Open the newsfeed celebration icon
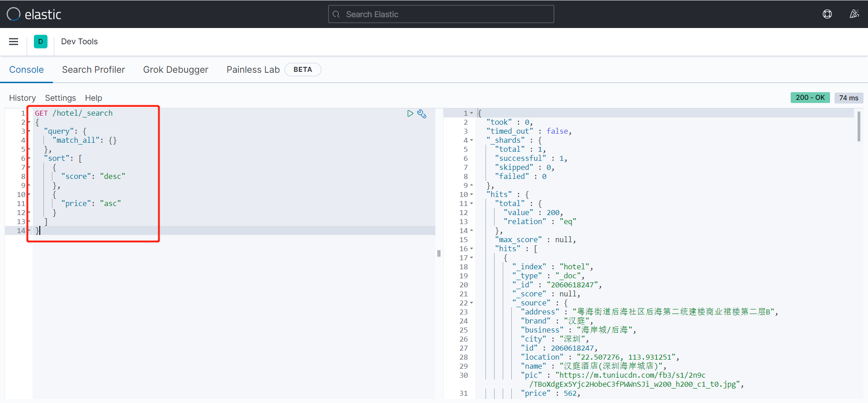The image size is (868, 403). tap(854, 14)
